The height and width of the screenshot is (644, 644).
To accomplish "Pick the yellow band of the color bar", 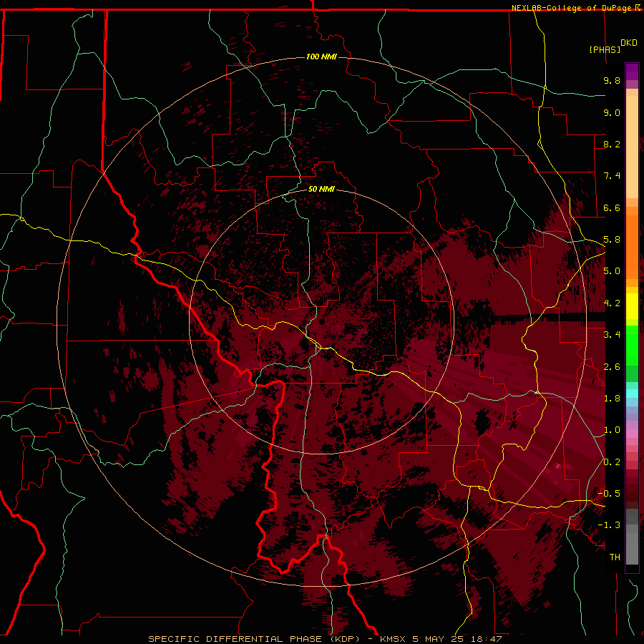I will point(632,306).
